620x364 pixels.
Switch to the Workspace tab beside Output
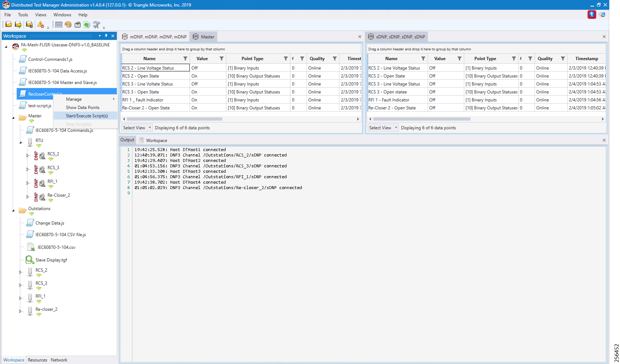tap(153, 140)
